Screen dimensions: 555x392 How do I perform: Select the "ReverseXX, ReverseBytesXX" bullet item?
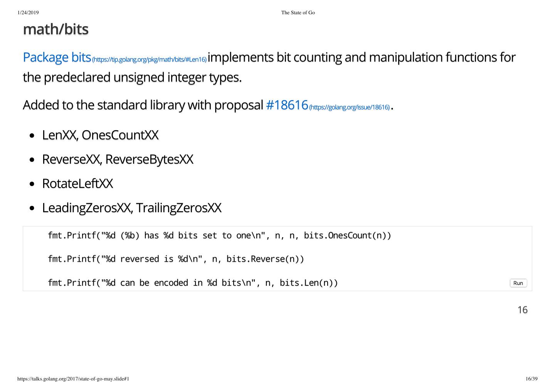(x=118, y=159)
